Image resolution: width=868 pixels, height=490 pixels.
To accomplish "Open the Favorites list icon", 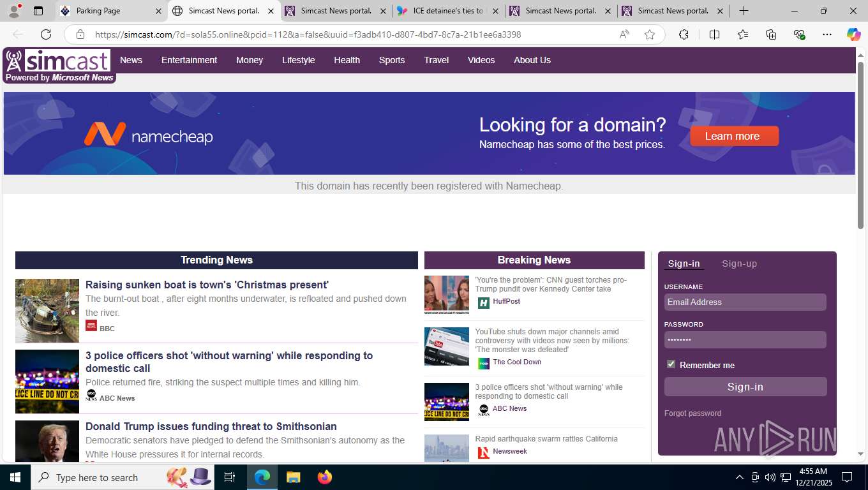I will [743, 34].
